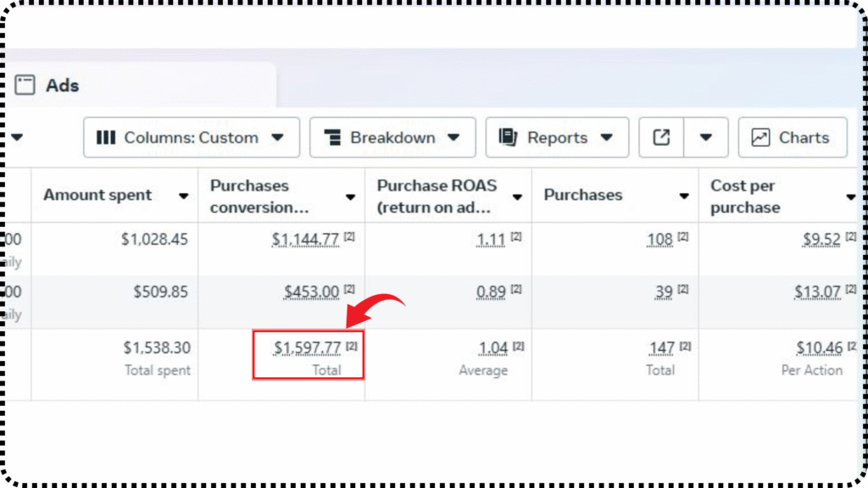Click footnote [2] beside 147 total purchases
868x488 pixels.
coord(683,346)
